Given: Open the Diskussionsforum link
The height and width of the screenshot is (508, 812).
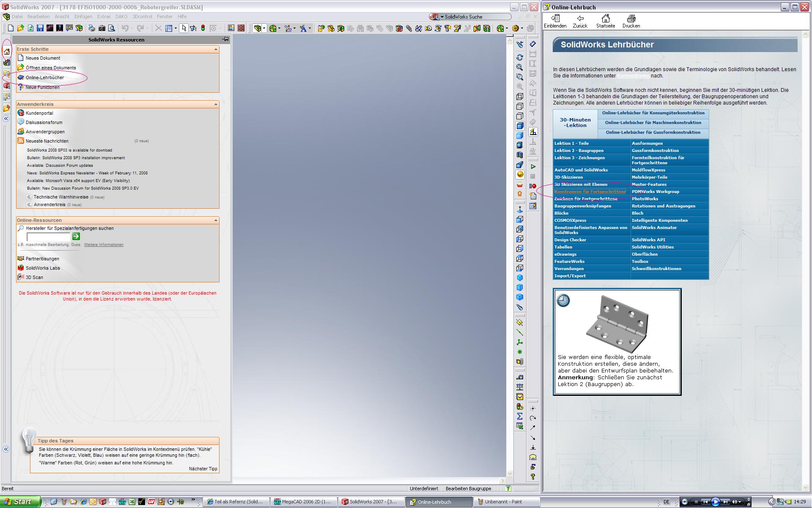Looking at the screenshot, I should tap(44, 122).
